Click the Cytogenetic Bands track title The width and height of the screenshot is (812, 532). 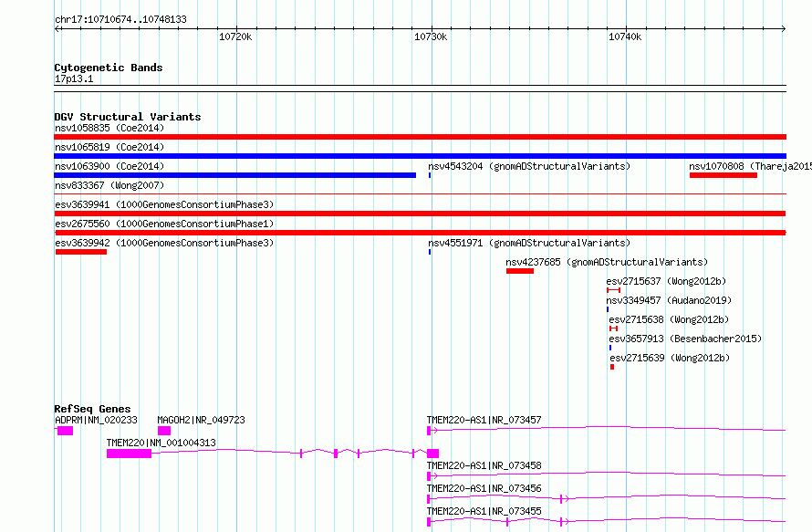(109, 68)
